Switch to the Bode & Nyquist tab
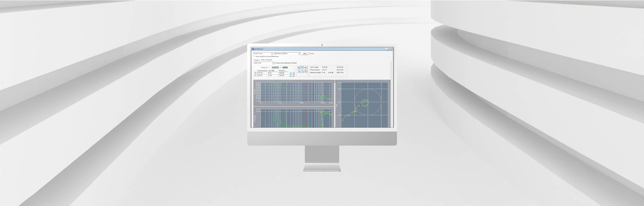Image resolution: width=644 pixels, height=206 pixels. (x=266, y=60)
